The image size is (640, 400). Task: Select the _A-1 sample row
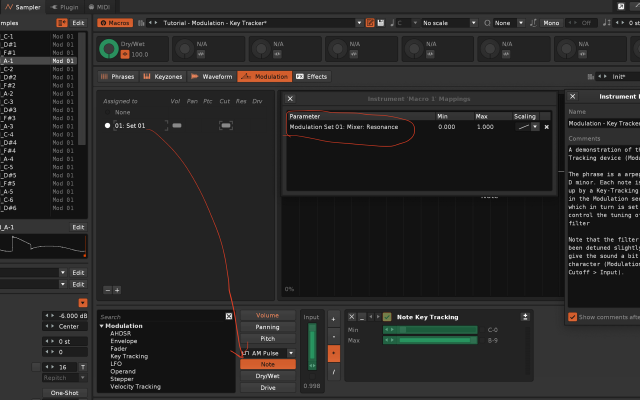(39, 61)
